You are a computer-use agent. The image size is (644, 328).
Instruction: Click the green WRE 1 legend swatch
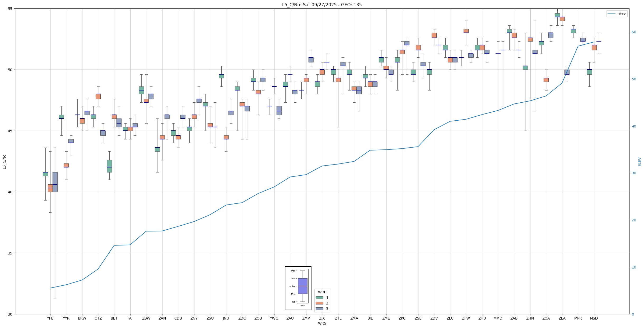click(319, 298)
